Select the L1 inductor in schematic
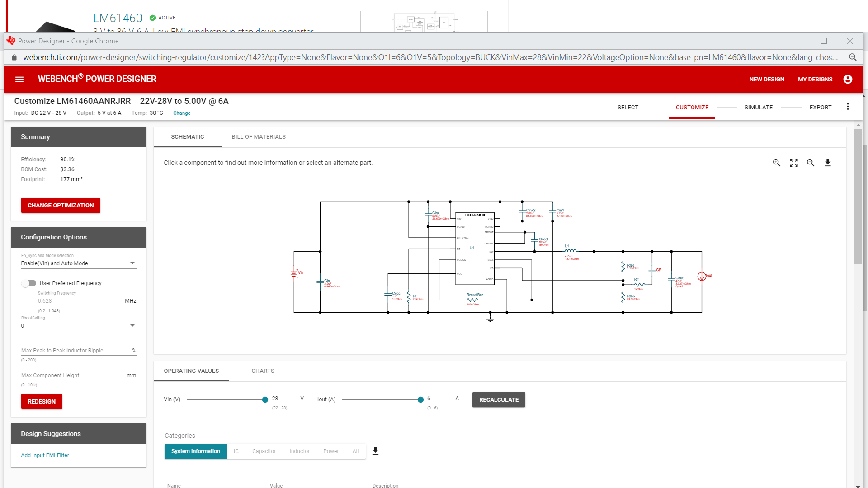The height and width of the screenshot is (488, 868). pos(571,251)
